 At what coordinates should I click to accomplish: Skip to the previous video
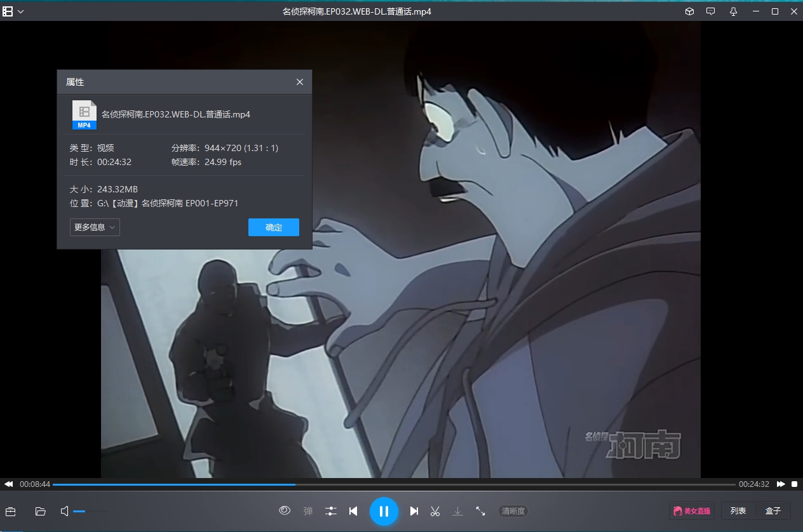353,511
